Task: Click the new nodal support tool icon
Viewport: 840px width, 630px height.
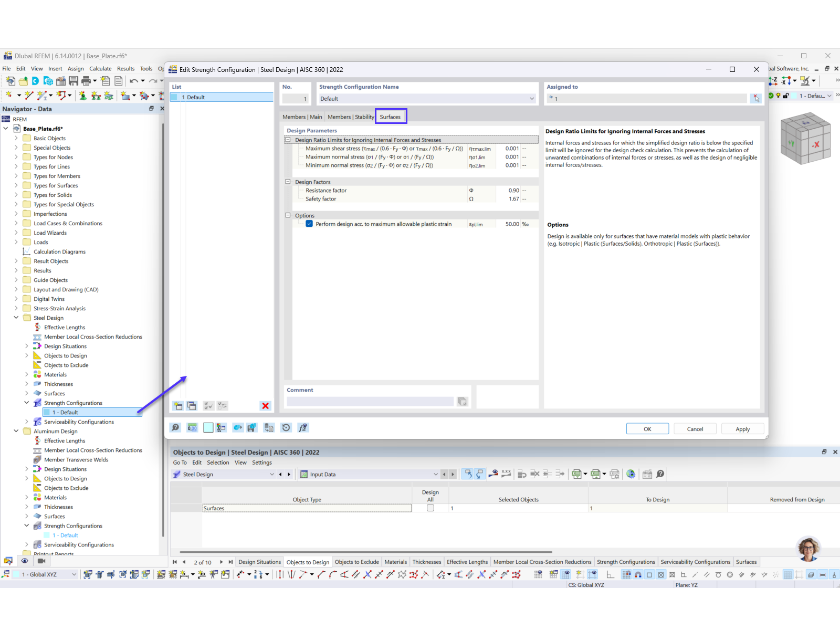Action: tap(83, 96)
